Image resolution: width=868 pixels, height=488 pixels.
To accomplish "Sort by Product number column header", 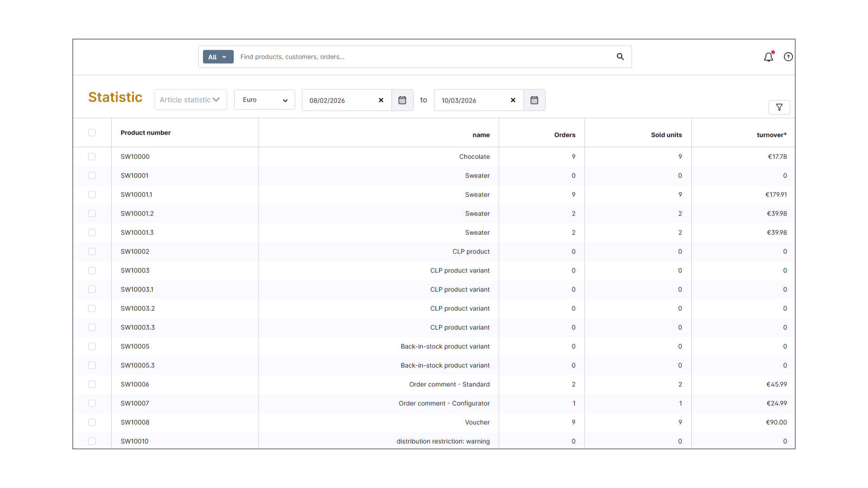I will pos(146,132).
